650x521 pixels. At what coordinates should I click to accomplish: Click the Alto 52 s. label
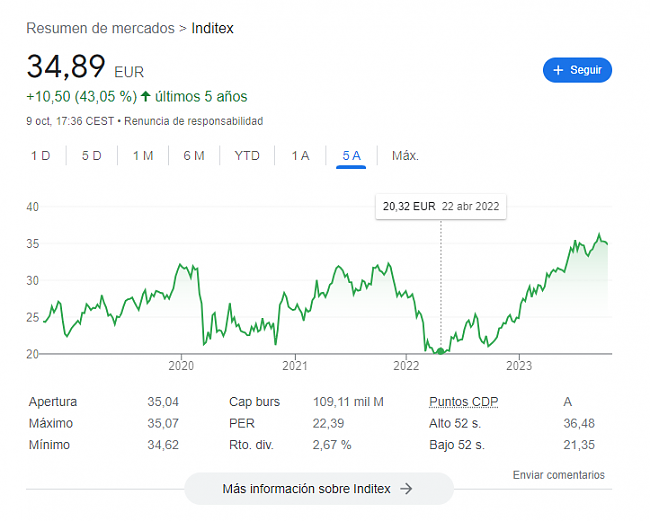tap(455, 423)
